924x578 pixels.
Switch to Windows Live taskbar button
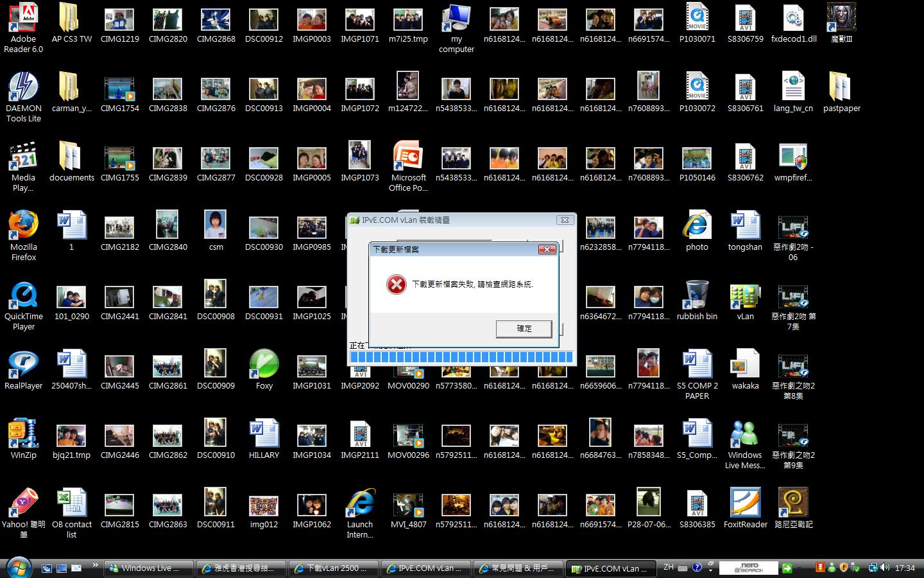click(149, 568)
